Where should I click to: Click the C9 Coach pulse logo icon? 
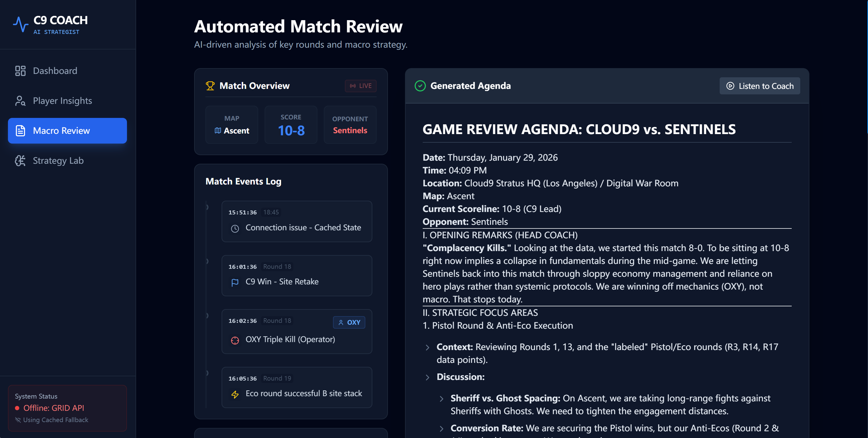[x=20, y=25]
